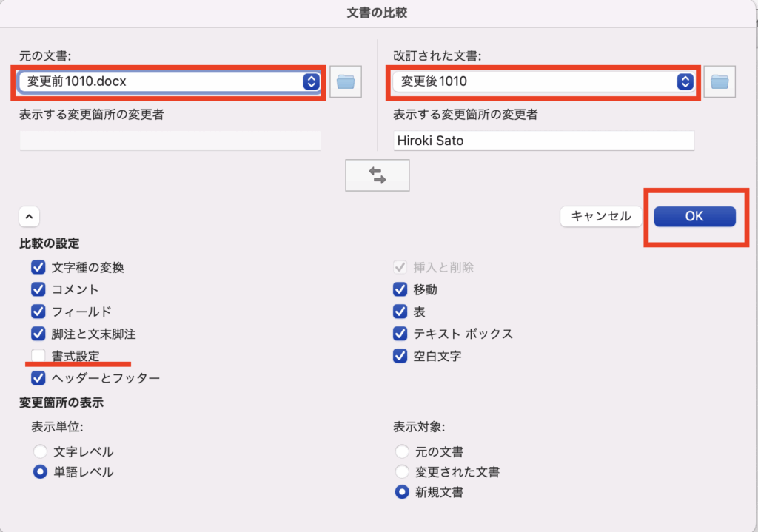Click the empty author field under 元の文書

(x=170, y=141)
